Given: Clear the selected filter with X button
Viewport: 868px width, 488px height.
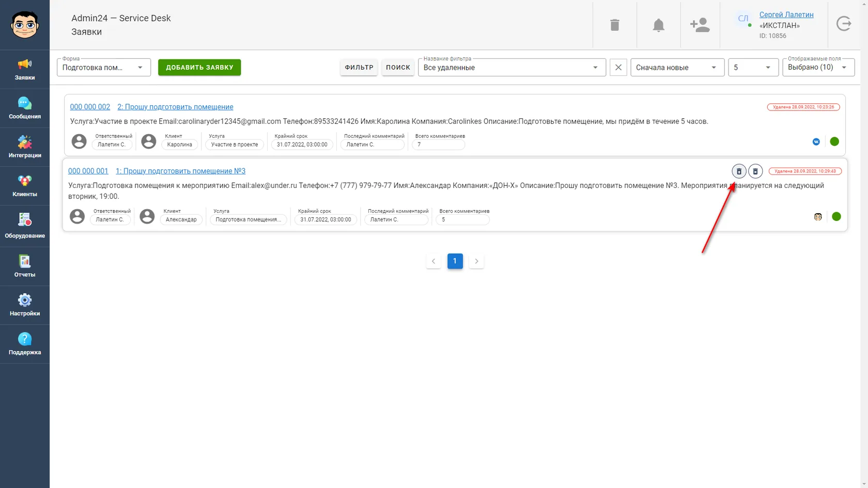Looking at the screenshot, I should [618, 68].
